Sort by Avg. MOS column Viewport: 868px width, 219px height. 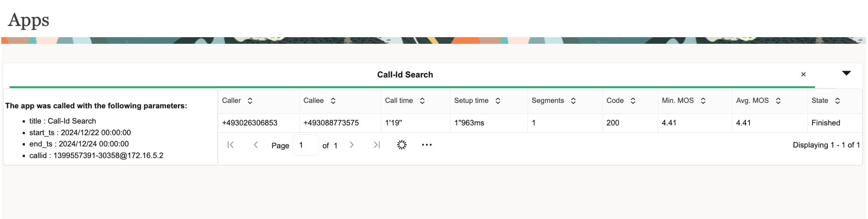(778, 101)
